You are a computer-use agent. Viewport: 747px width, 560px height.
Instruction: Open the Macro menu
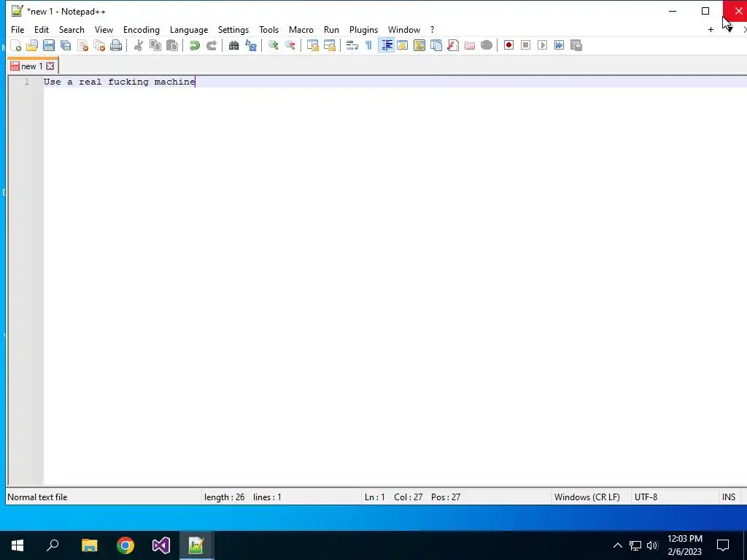coord(301,29)
